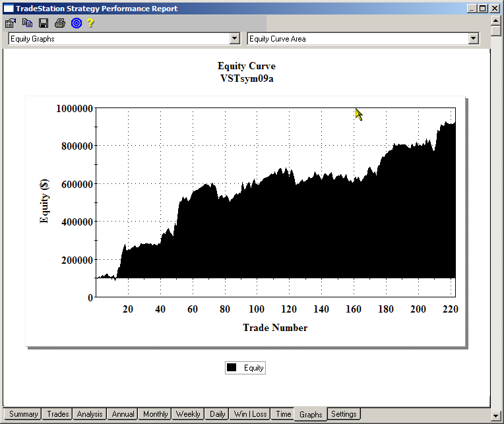Open the Win | Loss tab
The image size is (504, 424).
(250, 414)
